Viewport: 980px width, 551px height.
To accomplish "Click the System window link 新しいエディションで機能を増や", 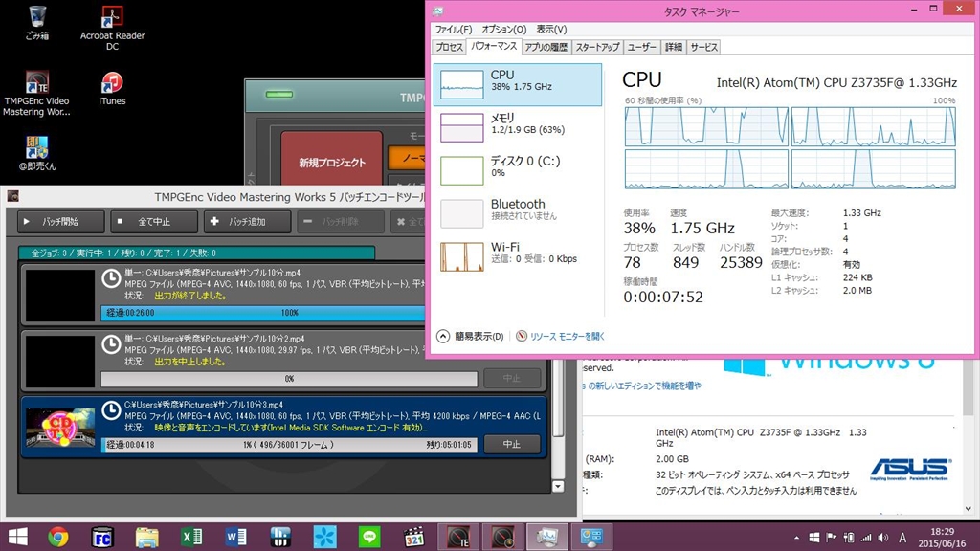I will point(644,386).
